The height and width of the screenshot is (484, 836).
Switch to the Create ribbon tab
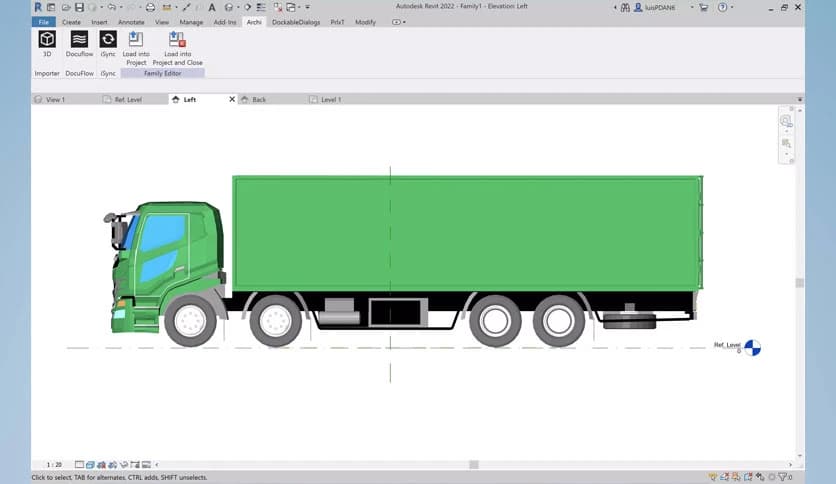click(71, 22)
